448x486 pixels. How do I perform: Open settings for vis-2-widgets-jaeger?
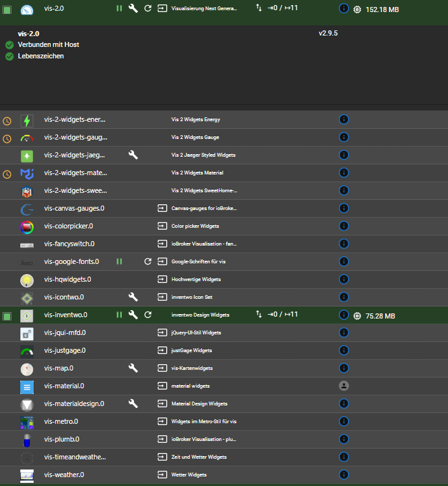click(x=133, y=155)
